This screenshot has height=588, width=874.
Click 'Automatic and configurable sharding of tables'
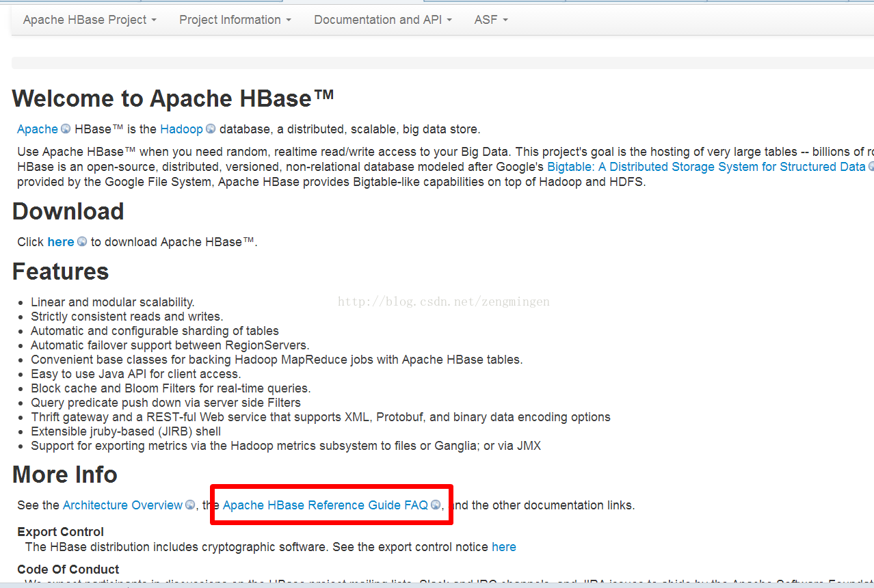[155, 331]
